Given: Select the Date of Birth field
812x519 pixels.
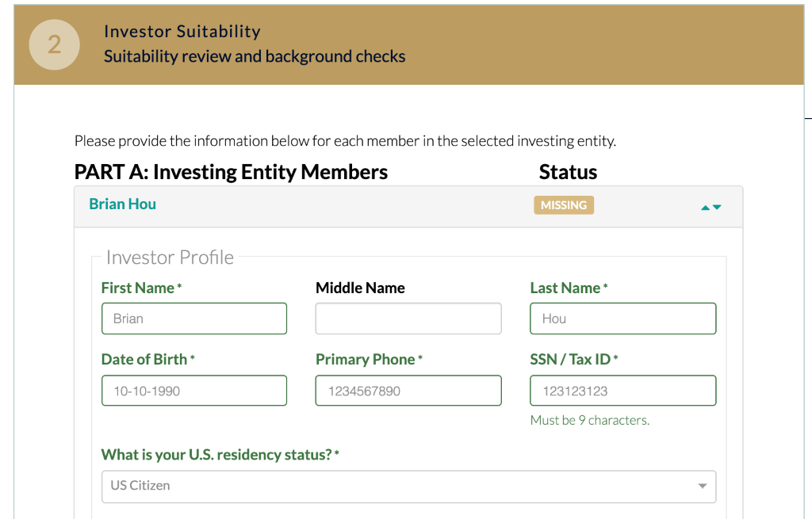Looking at the screenshot, I should pyautogui.click(x=194, y=391).
